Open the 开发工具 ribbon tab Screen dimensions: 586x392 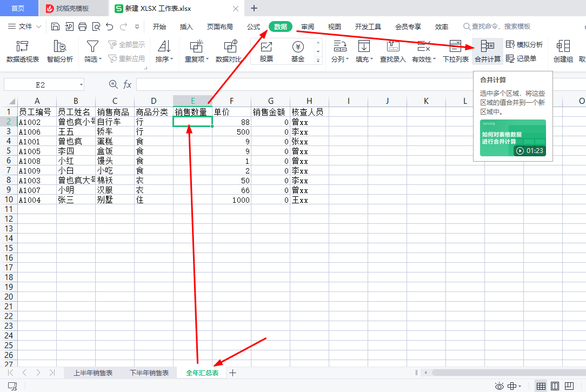coord(368,26)
